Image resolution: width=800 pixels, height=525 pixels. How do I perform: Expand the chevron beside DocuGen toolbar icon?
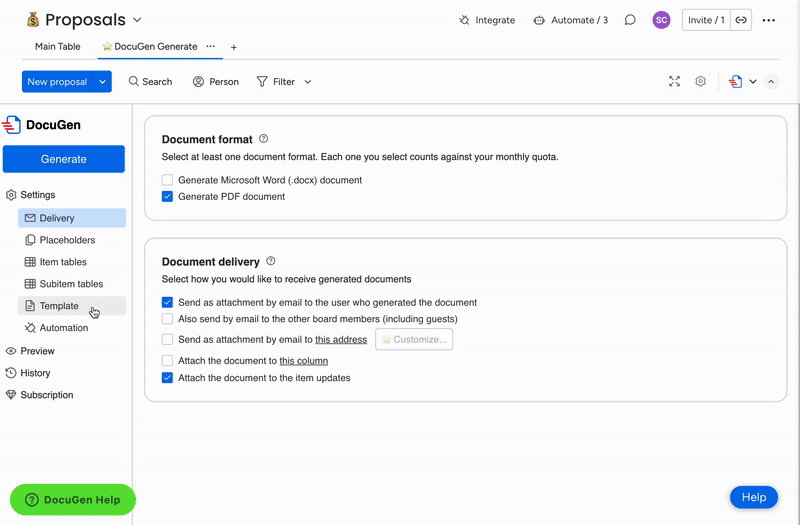pyautogui.click(x=753, y=82)
